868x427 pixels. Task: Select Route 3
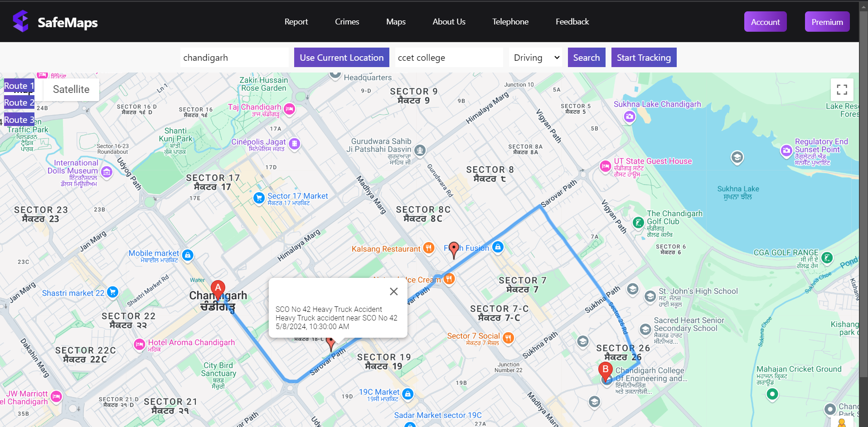pos(19,120)
